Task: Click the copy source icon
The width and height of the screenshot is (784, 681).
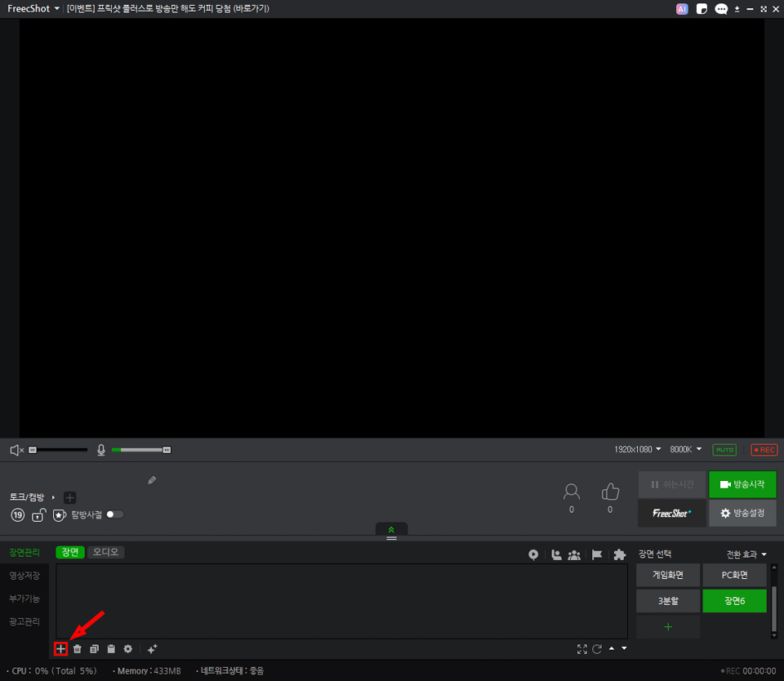Action: coord(95,649)
